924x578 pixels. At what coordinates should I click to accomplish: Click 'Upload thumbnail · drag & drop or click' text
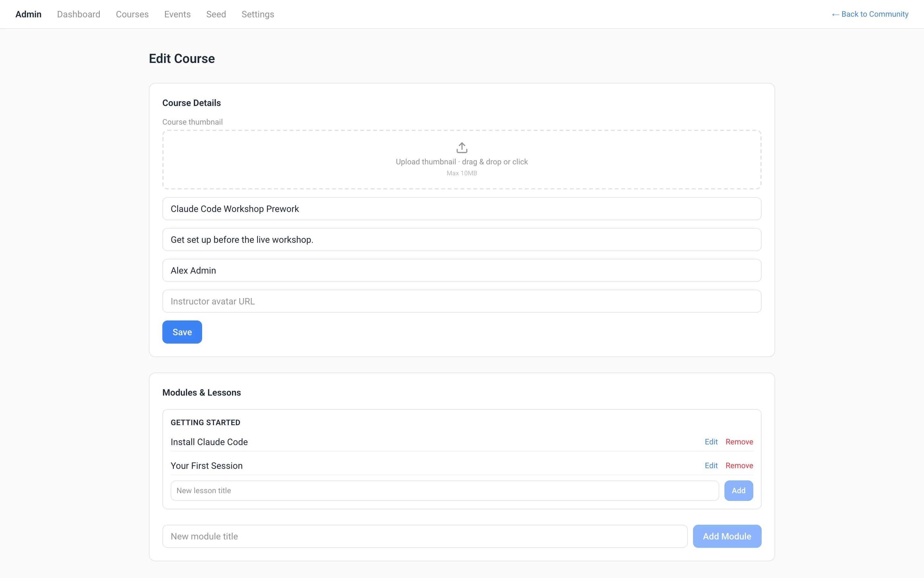click(x=462, y=162)
